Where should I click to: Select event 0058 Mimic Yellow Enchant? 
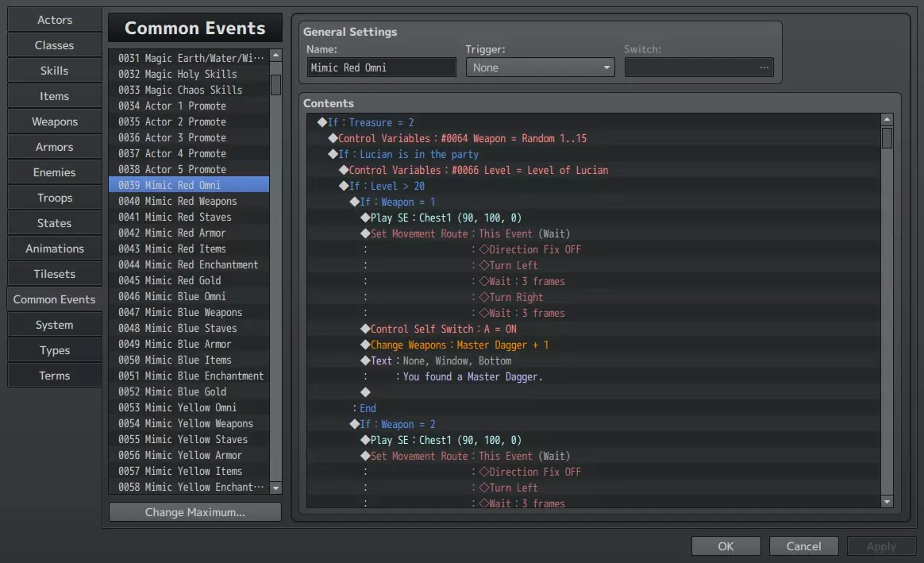pos(189,487)
